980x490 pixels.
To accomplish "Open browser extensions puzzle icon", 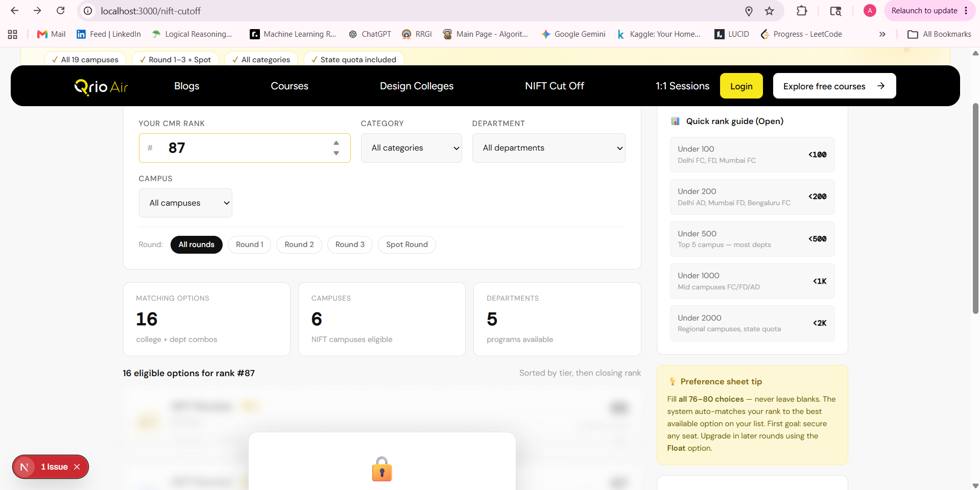I will [x=802, y=11].
